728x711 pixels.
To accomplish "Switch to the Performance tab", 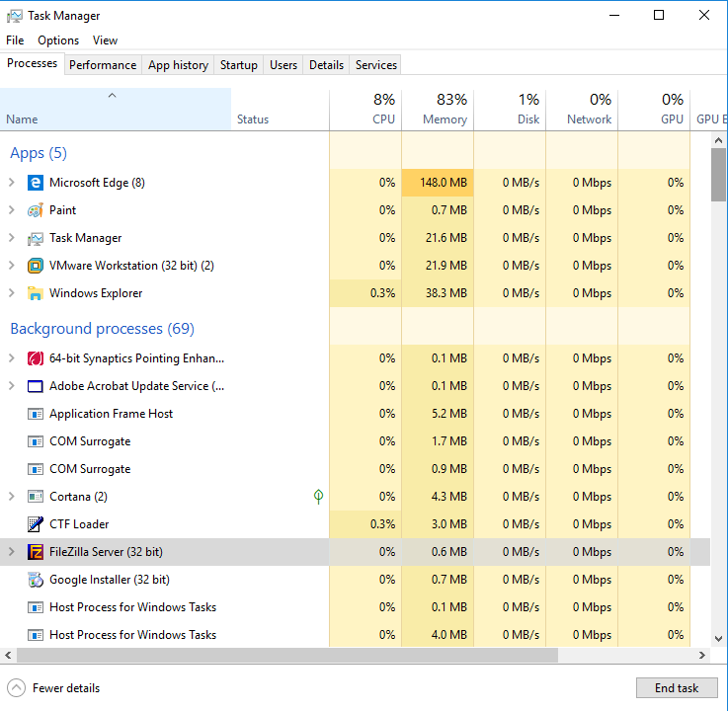I will 103,65.
